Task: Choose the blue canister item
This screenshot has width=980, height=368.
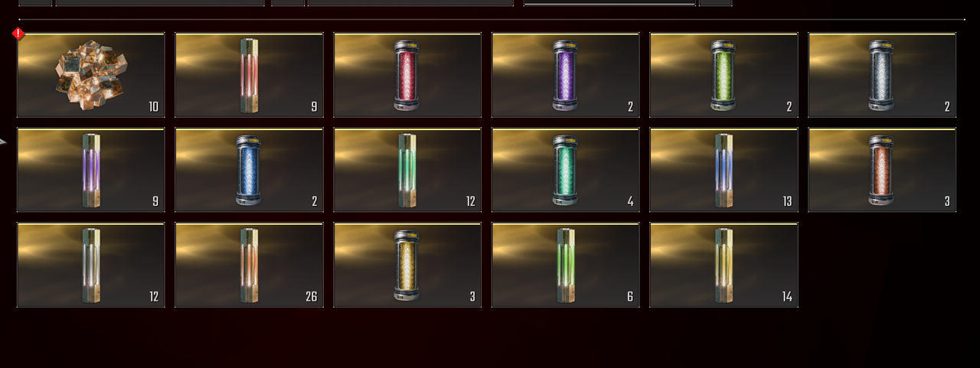Action: [249, 170]
